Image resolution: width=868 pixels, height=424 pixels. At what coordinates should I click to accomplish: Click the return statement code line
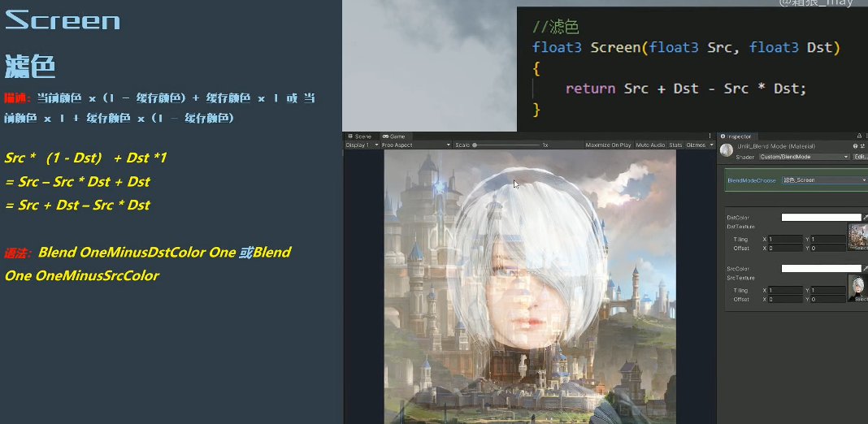coord(686,89)
